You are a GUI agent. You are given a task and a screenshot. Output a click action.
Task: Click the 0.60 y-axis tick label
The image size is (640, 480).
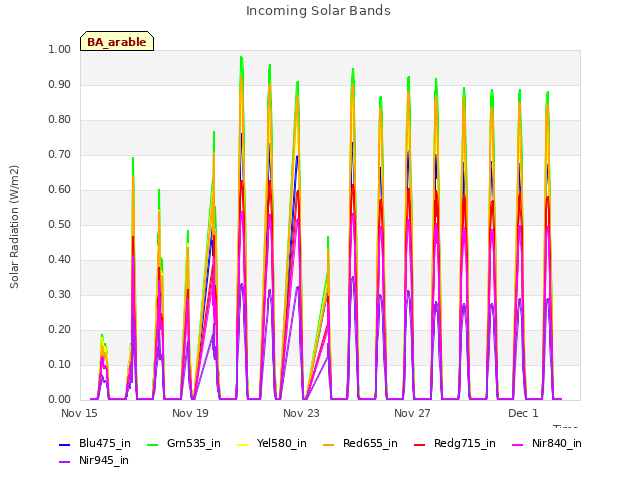point(60,189)
